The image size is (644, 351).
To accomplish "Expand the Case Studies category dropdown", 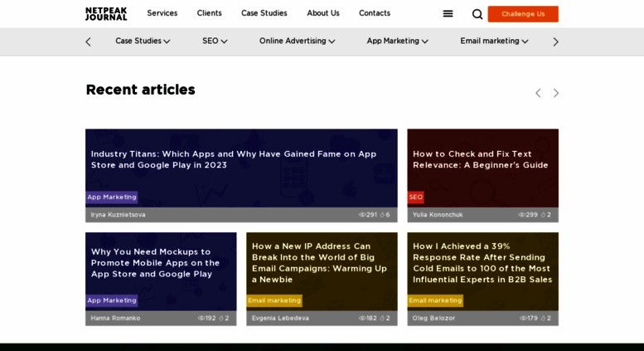I will coord(143,41).
